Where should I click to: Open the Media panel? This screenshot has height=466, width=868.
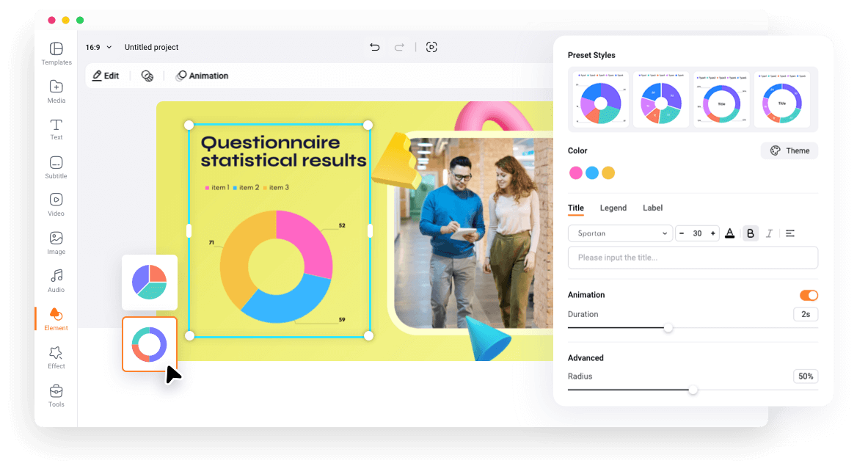coord(56,91)
